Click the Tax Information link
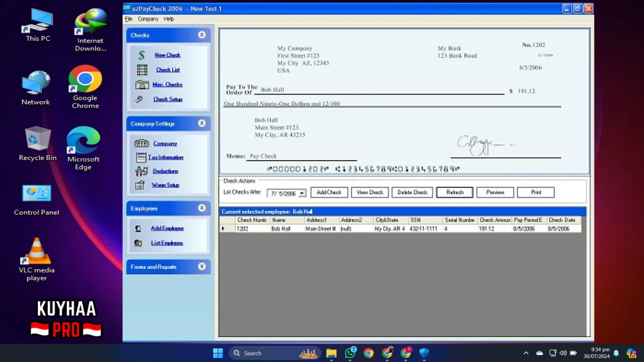This screenshot has height=362, width=644. point(166,157)
